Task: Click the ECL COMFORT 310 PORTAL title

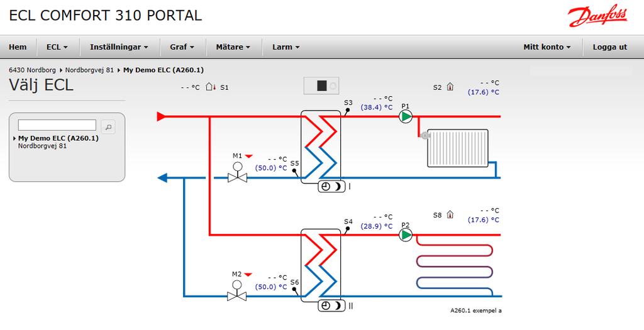Action: point(106,16)
